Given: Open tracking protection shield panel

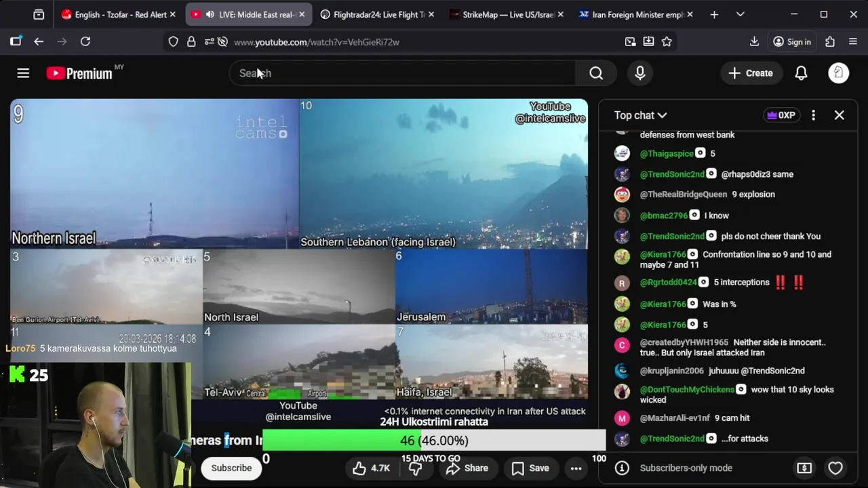Looking at the screenshot, I should click(x=174, y=42).
